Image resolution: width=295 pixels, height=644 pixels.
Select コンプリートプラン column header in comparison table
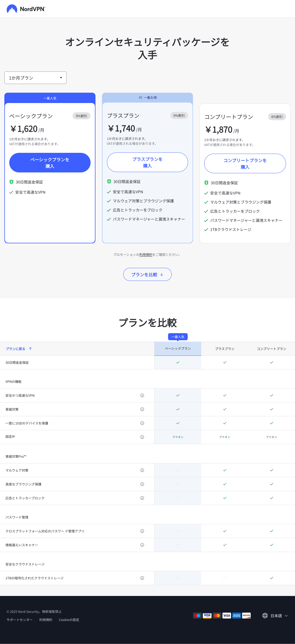pyautogui.click(x=271, y=349)
